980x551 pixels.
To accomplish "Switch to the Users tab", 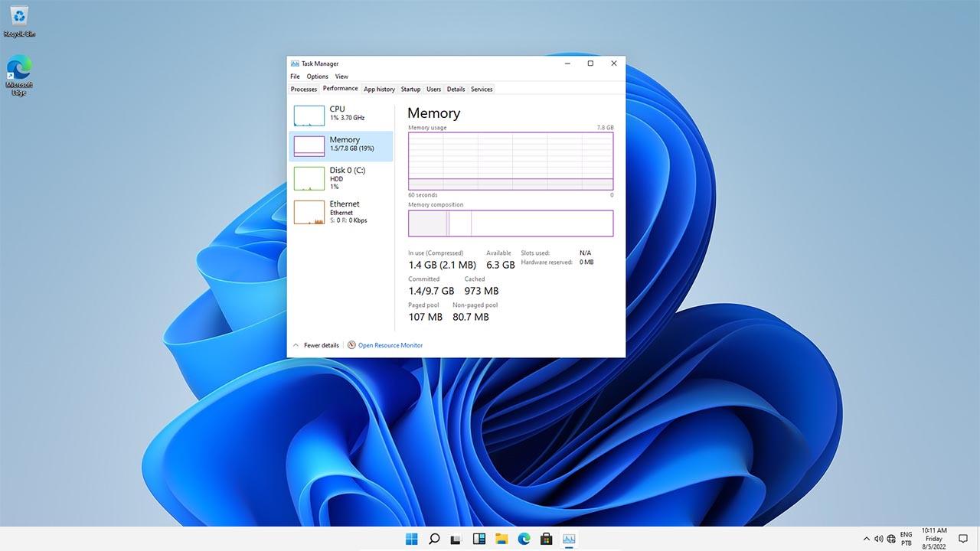I will tap(433, 90).
